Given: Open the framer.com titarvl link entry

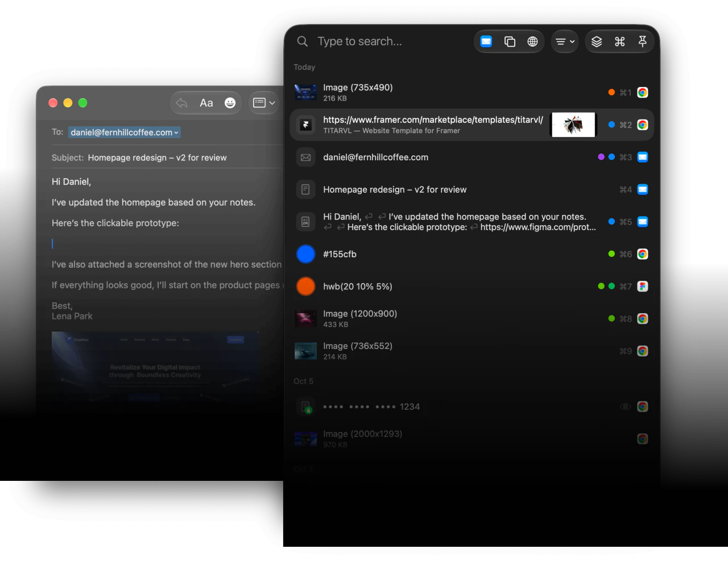Looking at the screenshot, I should (x=472, y=124).
